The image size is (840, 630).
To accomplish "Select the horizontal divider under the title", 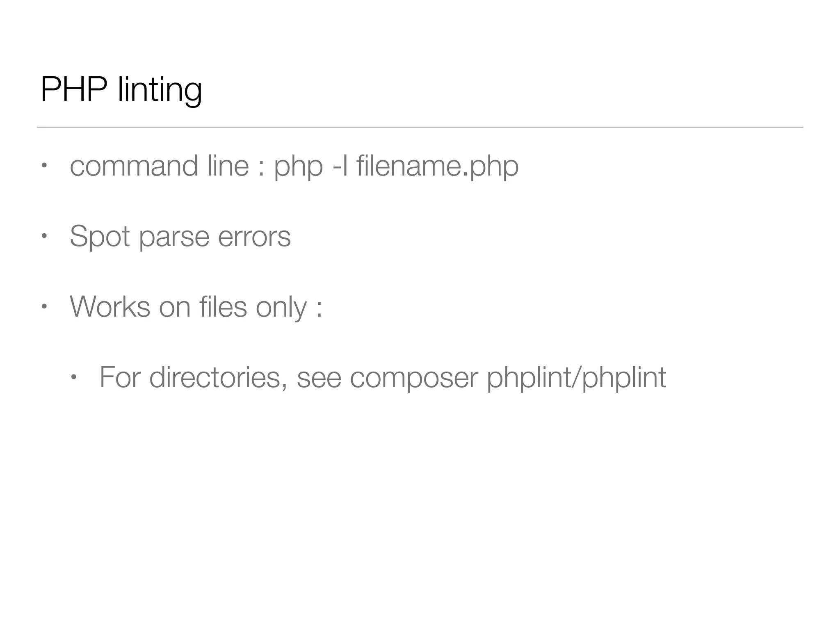I will 420,127.
